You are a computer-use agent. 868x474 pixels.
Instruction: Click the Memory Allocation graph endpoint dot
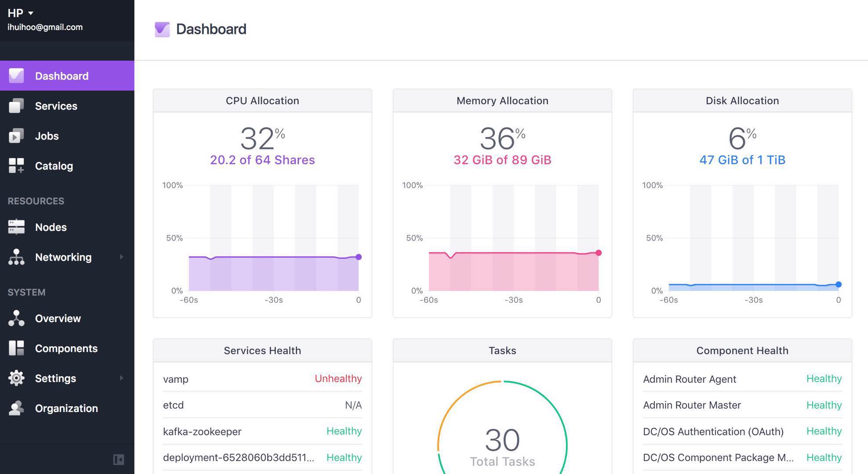pos(599,253)
